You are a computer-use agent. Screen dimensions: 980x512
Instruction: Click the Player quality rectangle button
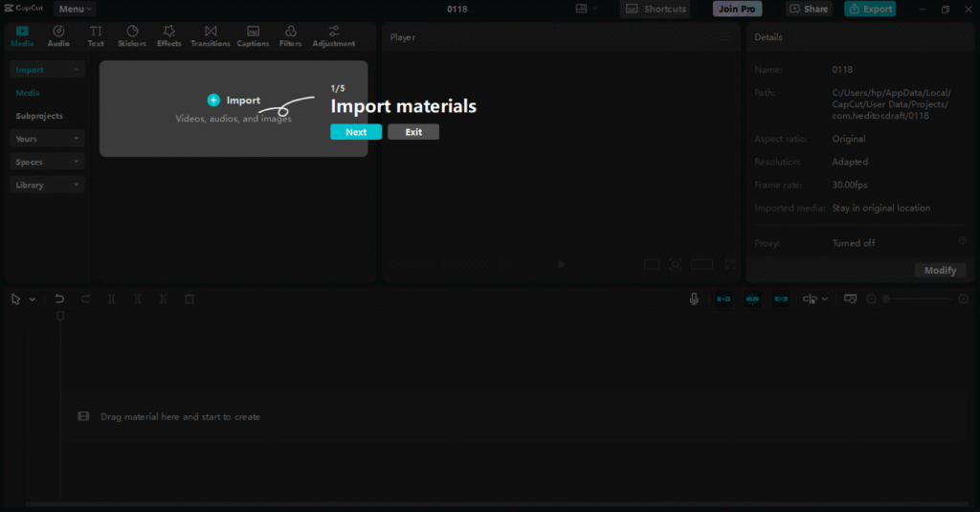[x=702, y=264]
